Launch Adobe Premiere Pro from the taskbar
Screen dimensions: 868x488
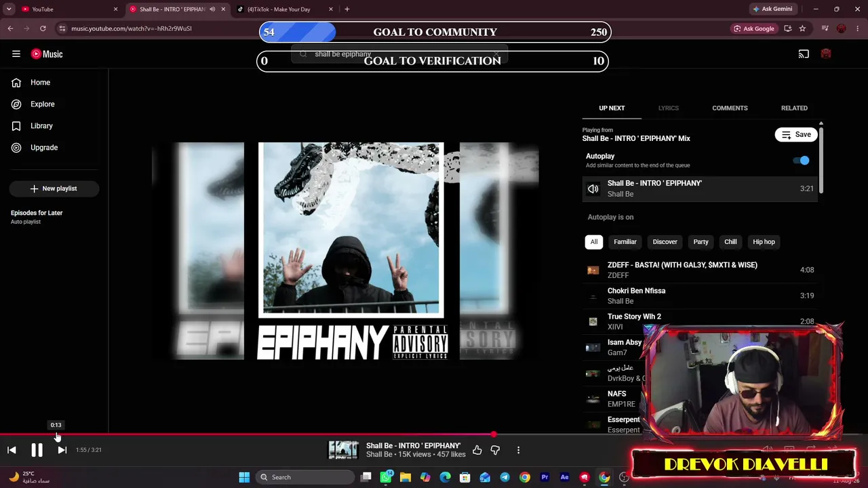[x=545, y=477]
